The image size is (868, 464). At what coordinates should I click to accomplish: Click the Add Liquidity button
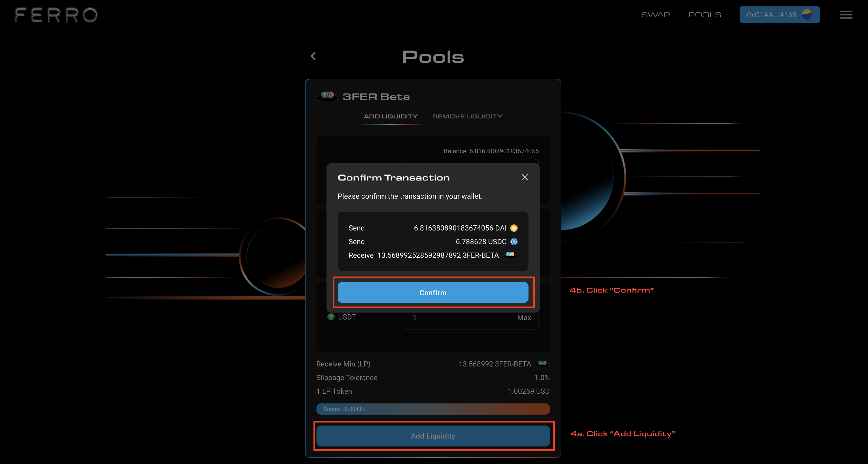(x=433, y=436)
